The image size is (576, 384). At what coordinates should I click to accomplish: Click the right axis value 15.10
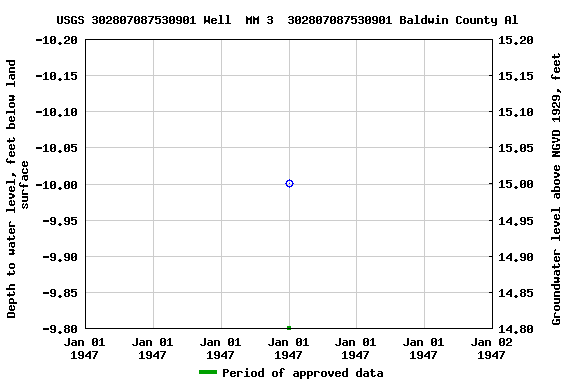coord(515,112)
